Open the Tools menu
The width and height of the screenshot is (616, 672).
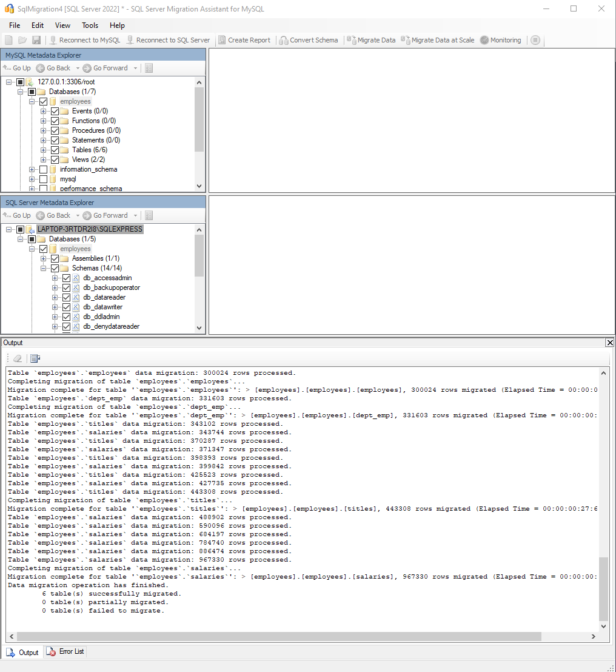(x=90, y=25)
